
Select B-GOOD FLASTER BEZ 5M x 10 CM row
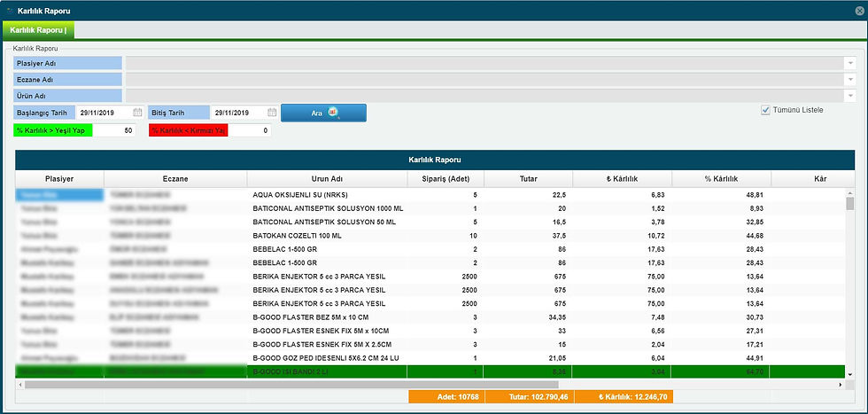click(x=430, y=317)
